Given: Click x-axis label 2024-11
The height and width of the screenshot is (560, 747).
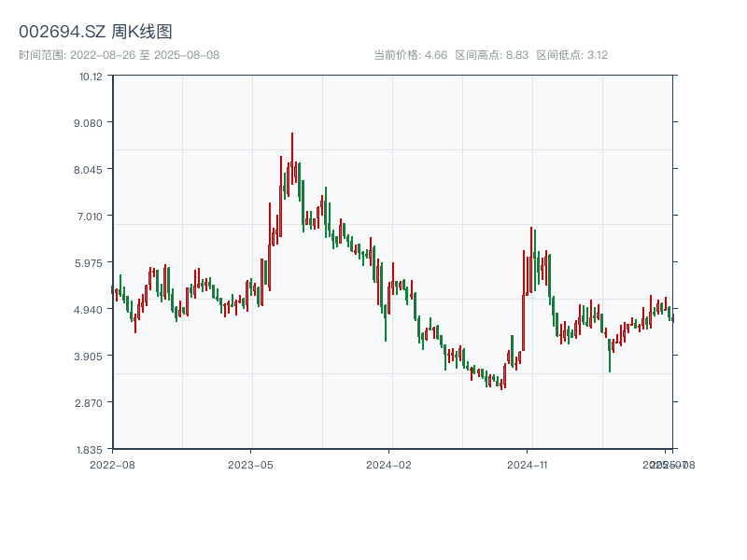Looking at the screenshot, I should coord(527,465).
